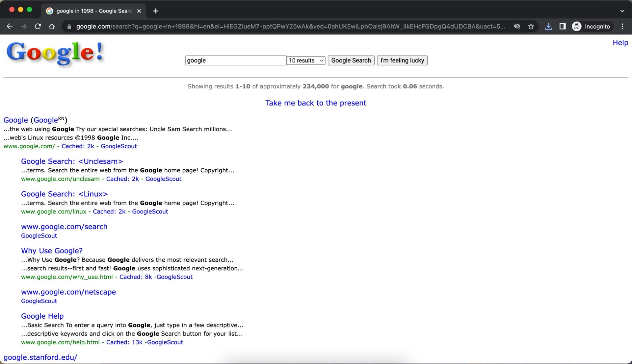632x364 pixels.
Task: Click inside the google search input field
Action: pyautogui.click(x=236, y=60)
